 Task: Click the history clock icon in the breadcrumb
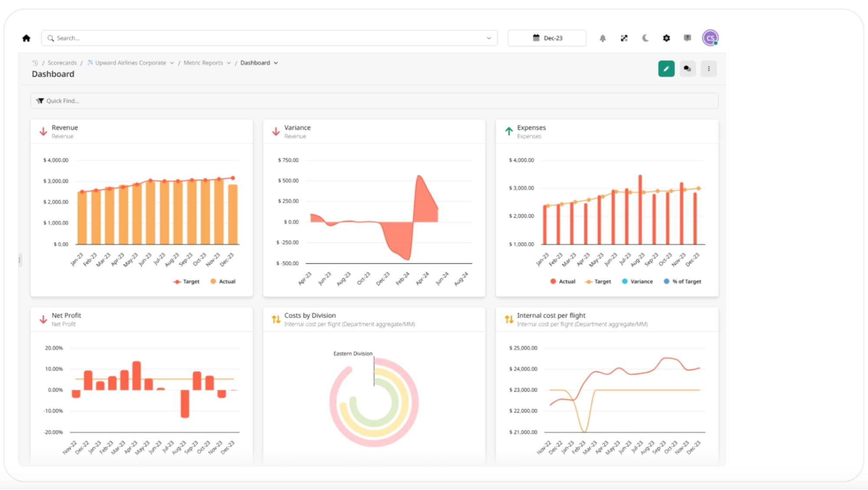coord(36,63)
